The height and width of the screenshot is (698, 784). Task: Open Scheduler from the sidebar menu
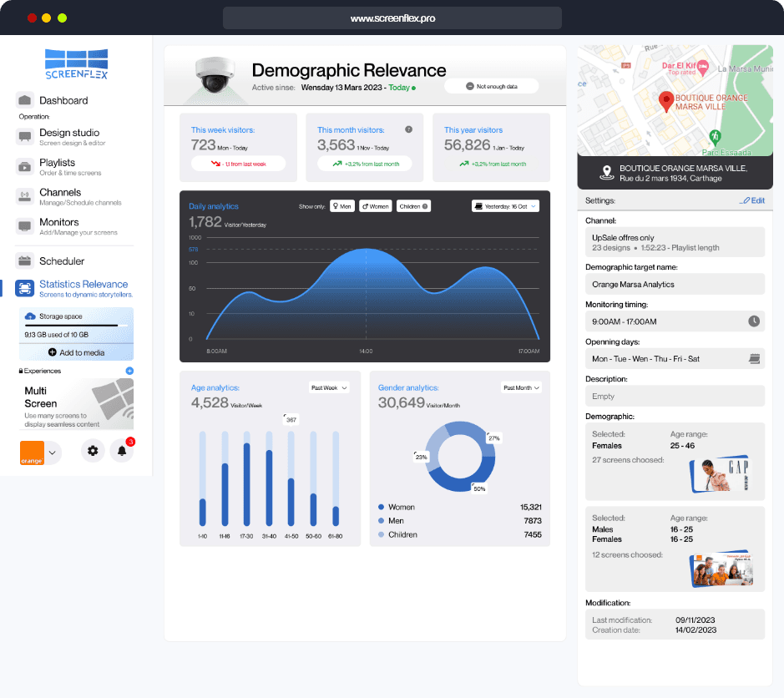27,260
